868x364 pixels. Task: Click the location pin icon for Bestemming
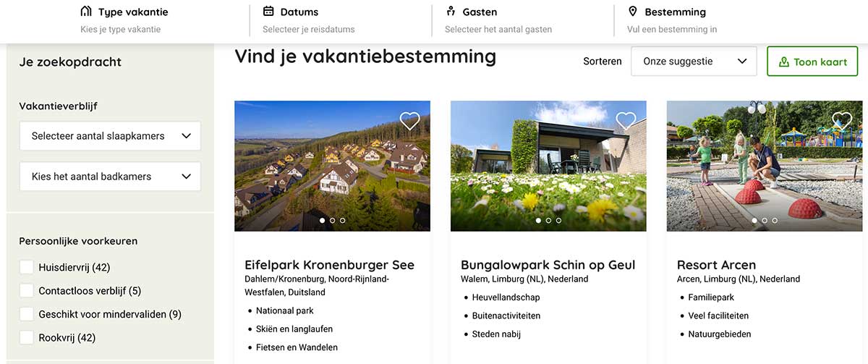pos(633,12)
